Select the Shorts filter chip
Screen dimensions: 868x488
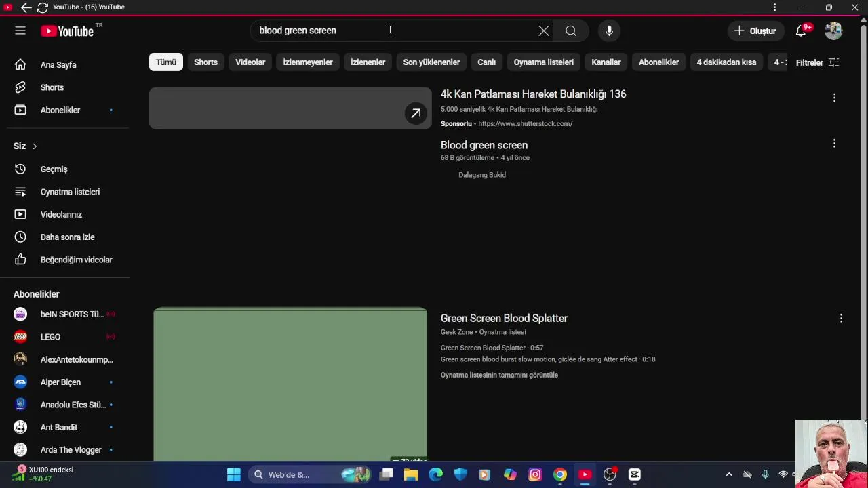pos(205,62)
